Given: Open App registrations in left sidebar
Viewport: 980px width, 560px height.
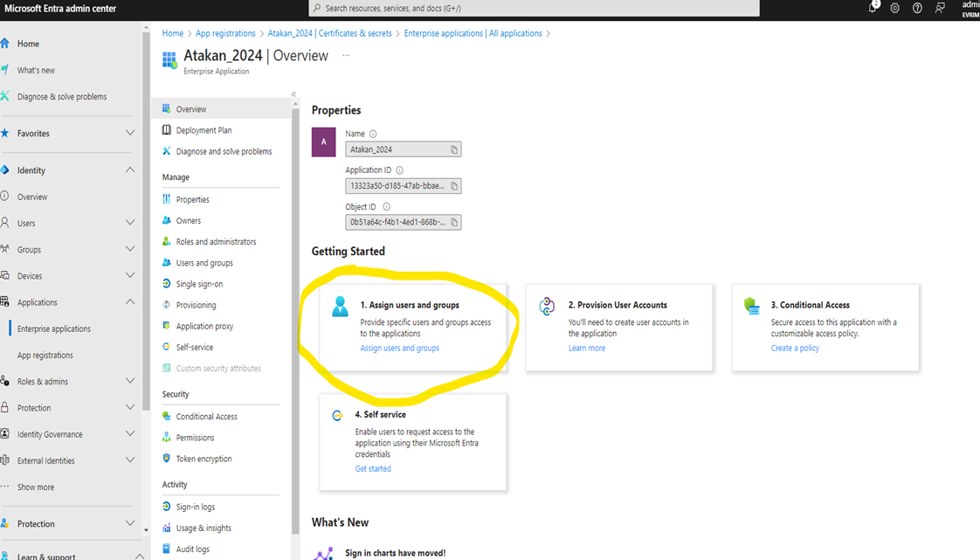Looking at the screenshot, I should pos(45,355).
